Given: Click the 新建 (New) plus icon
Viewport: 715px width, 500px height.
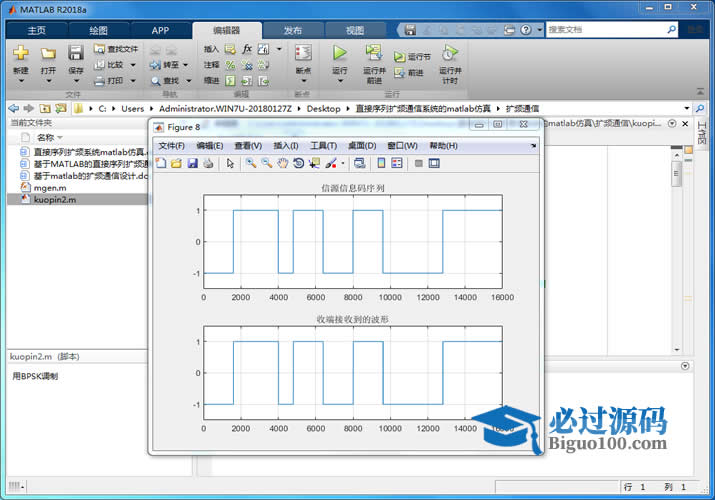Looking at the screenshot, I should 21,53.
